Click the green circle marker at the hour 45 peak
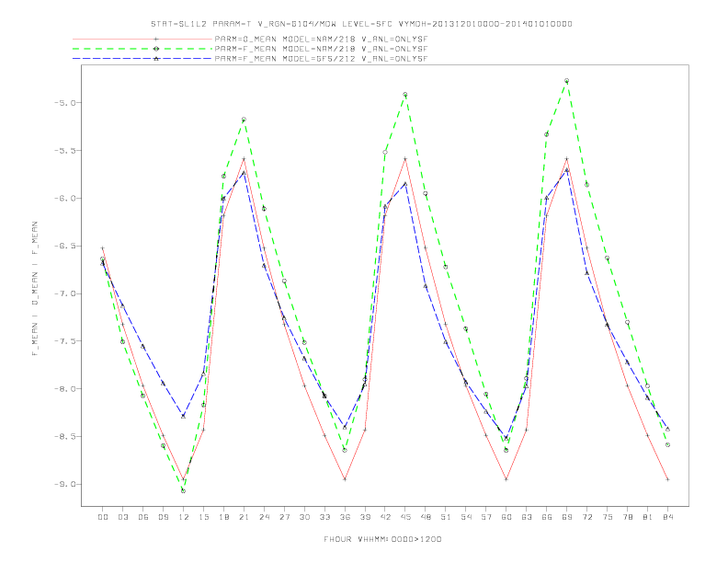The height and width of the screenshot is (563, 728). [405, 95]
